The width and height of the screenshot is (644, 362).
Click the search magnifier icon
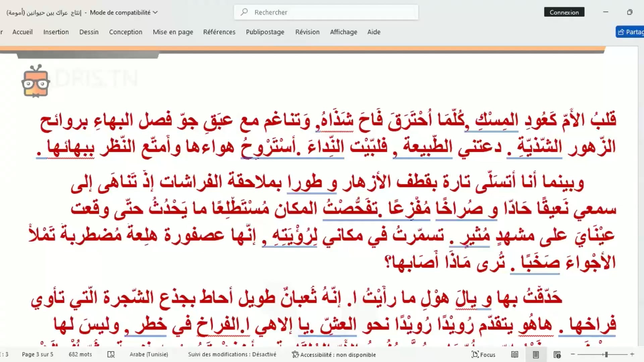(244, 12)
